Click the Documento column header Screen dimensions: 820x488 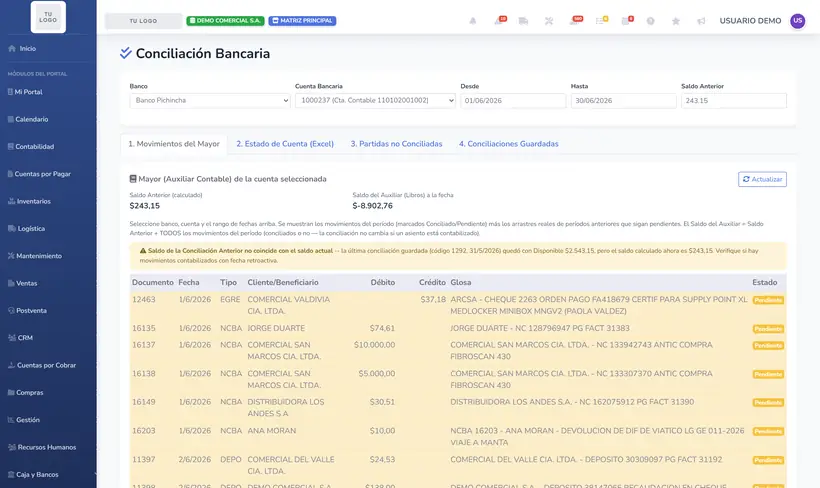(153, 282)
